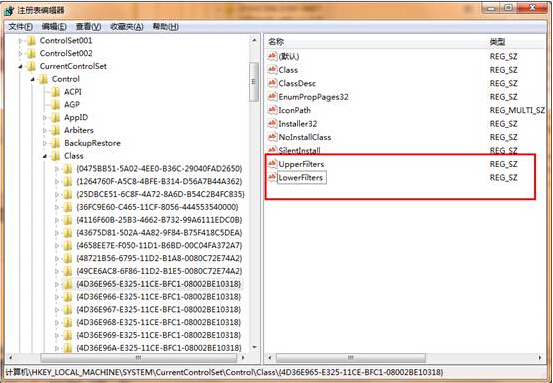The height and width of the screenshot is (383, 553).
Task: Open the 文件(F) menu
Action: click(x=20, y=27)
